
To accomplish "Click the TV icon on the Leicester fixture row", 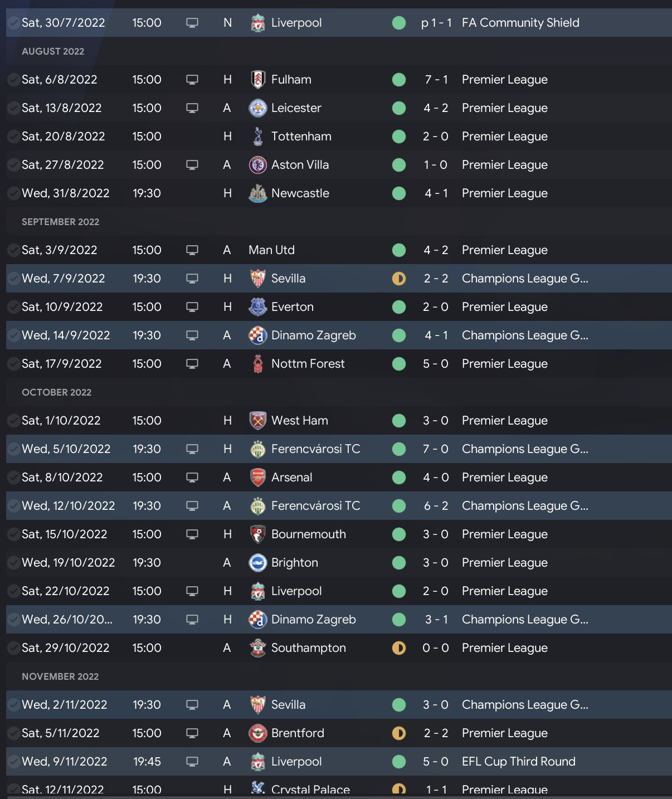I will point(192,108).
